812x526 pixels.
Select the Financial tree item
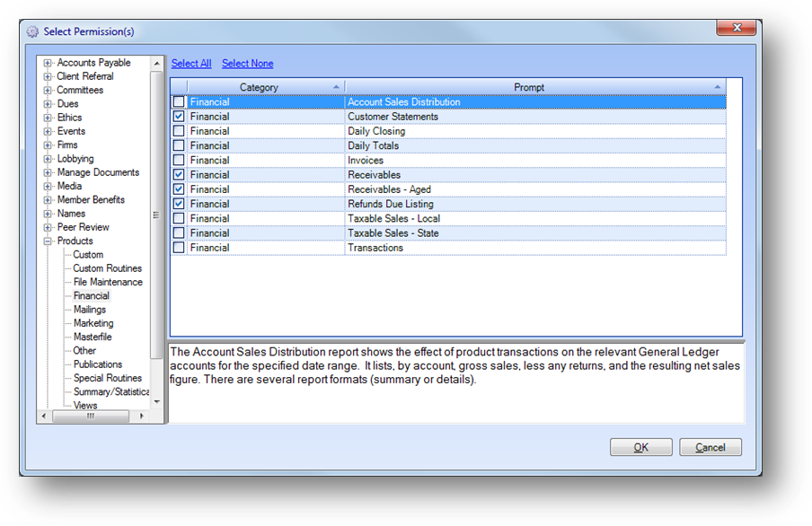pyautogui.click(x=91, y=295)
